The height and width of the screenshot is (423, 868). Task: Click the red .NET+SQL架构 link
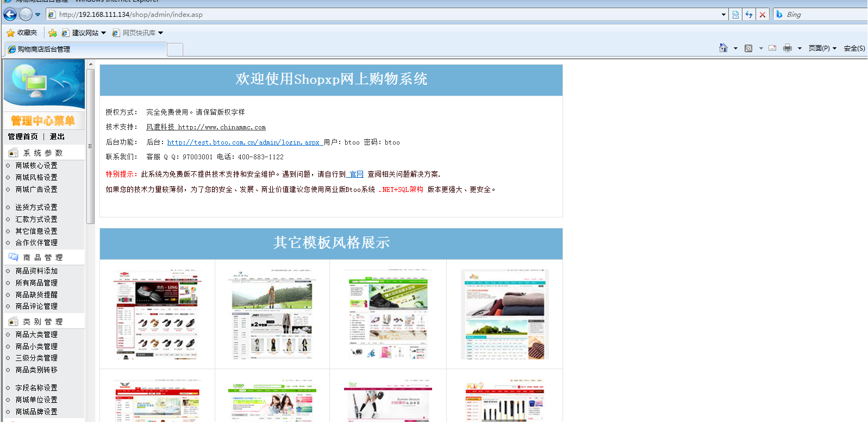[401, 190]
